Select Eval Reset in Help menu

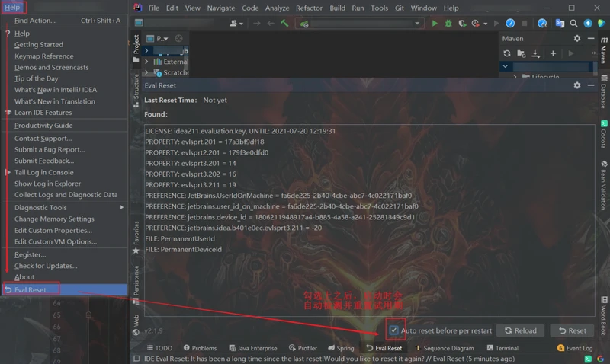coord(30,289)
